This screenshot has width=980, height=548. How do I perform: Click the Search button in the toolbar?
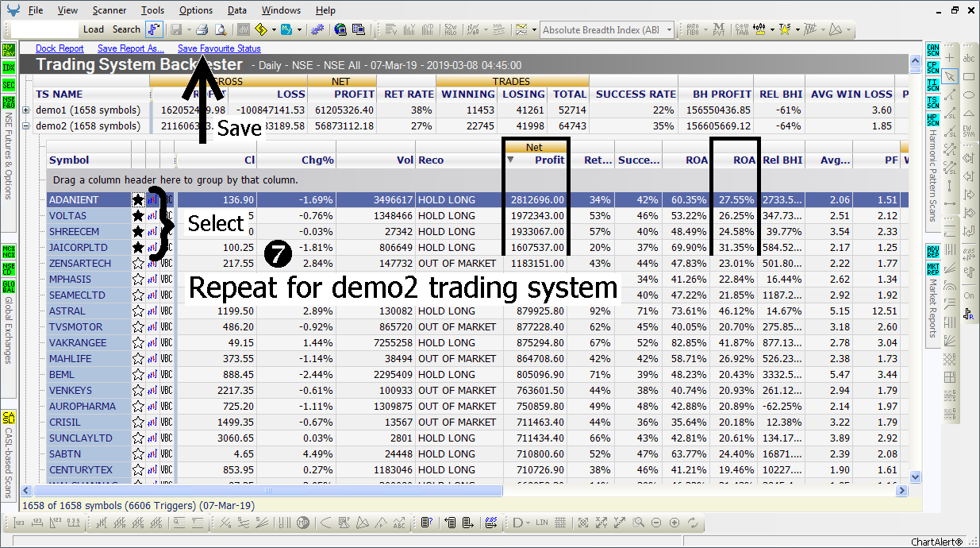point(126,29)
